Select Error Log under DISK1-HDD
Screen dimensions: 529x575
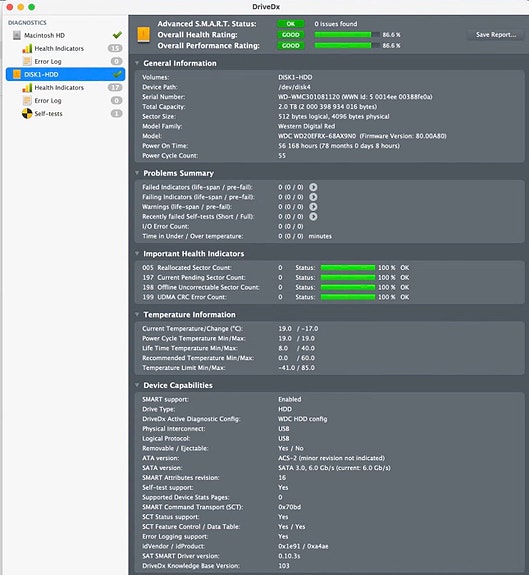[x=48, y=100]
